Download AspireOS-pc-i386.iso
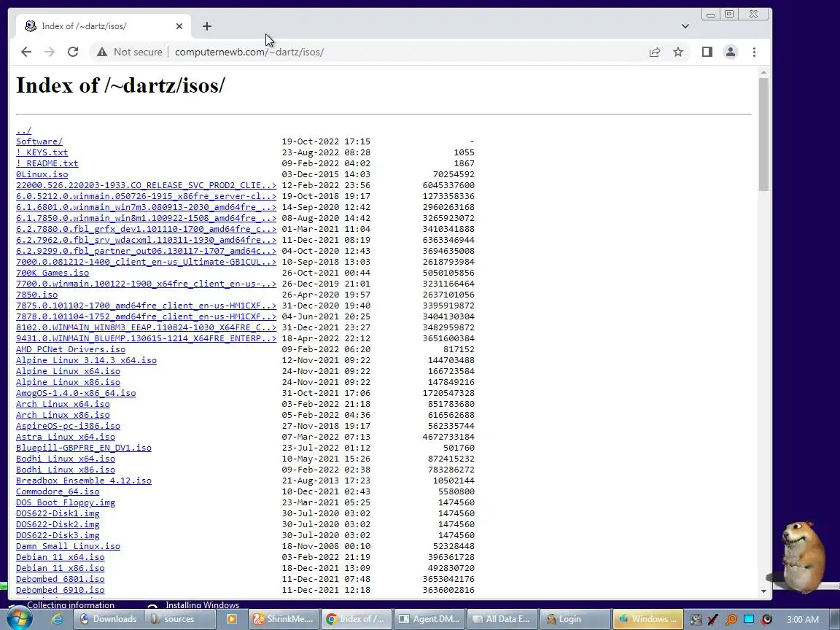The height and width of the screenshot is (630, 840). pos(68,426)
